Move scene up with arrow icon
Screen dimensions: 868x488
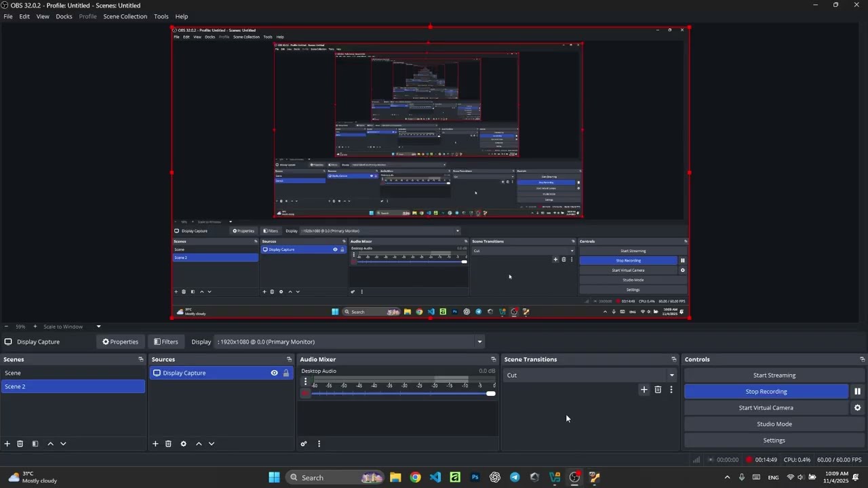click(50, 444)
